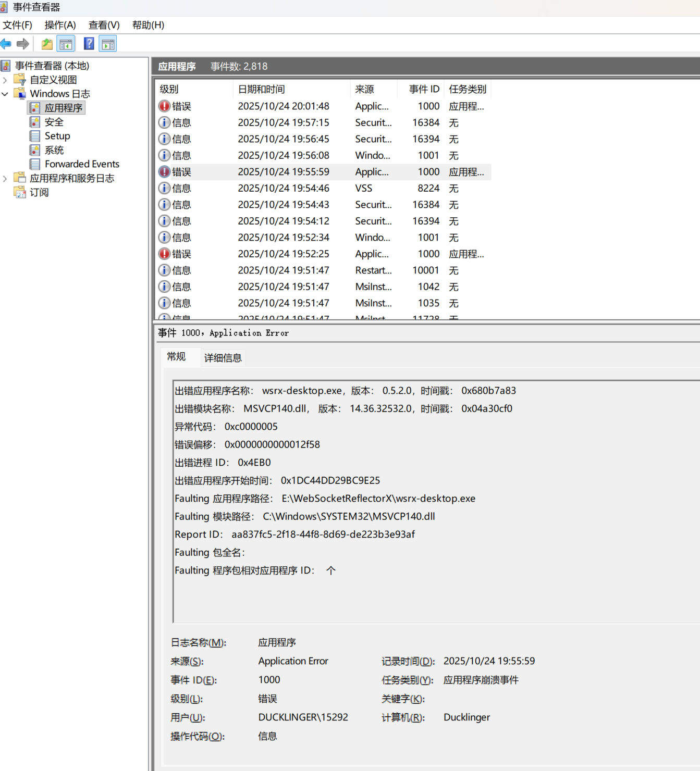
Task: Click the blue Back arrow in toolbar
Action: (x=6, y=44)
